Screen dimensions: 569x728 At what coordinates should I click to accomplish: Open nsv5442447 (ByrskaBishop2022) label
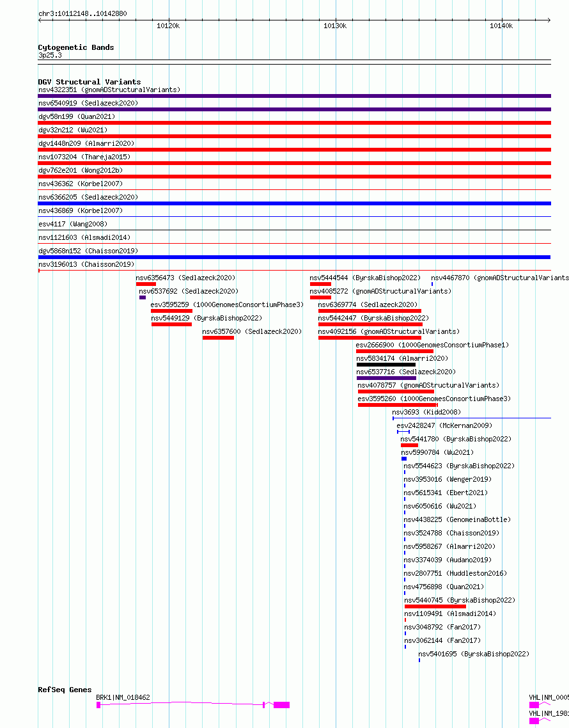click(373, 319)
